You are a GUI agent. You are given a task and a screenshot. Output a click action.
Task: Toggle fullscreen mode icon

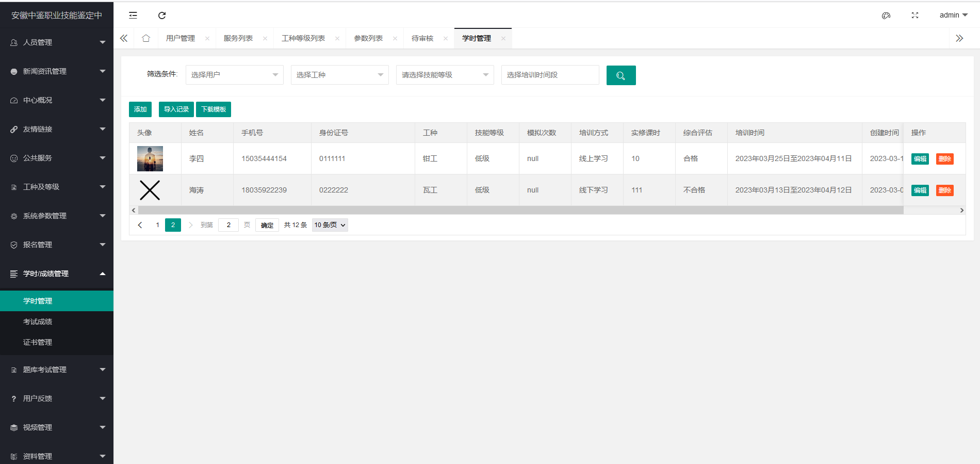(x=915, y=15)
